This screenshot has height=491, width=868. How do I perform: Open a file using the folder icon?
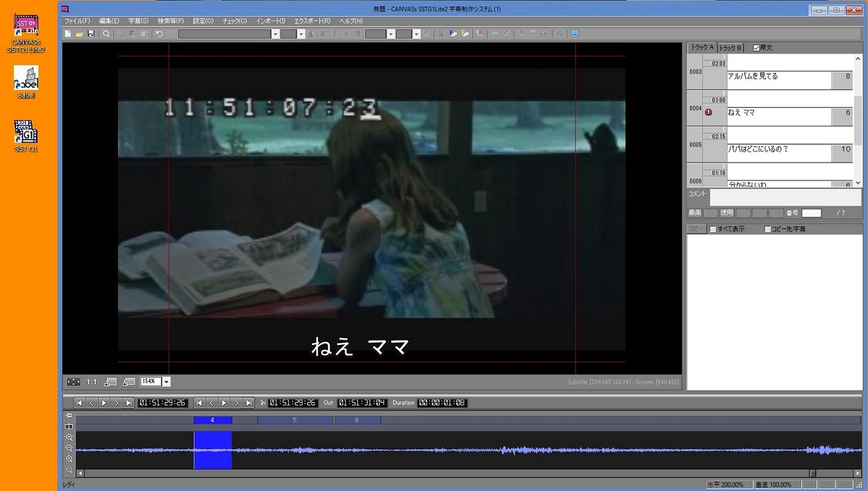[x=79, y=33]
